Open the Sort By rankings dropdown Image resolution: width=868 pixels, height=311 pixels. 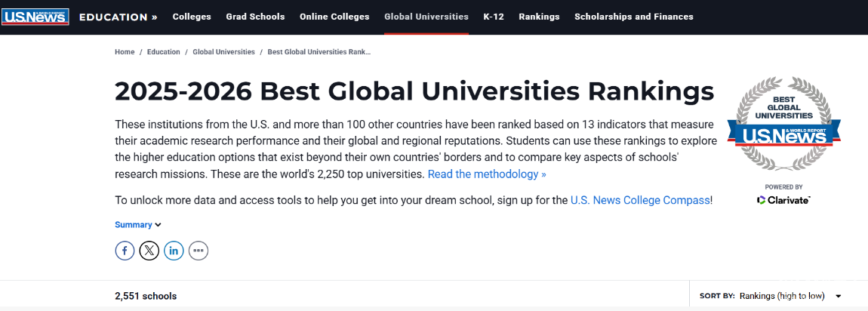pyautogui.click(x=790, y=296)
